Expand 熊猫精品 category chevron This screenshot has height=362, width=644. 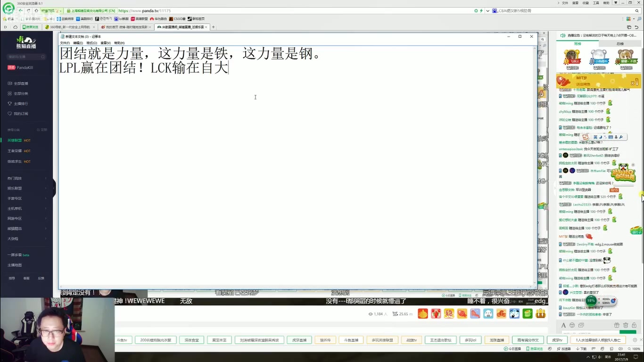click(46, 229)
